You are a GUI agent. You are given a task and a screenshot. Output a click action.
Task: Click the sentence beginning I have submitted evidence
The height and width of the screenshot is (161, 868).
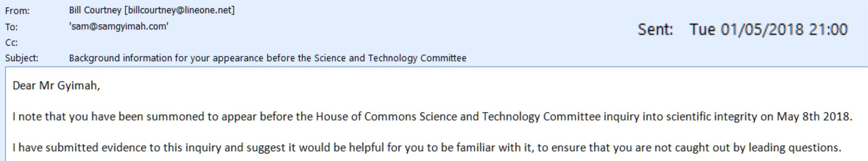coord(427,147)
